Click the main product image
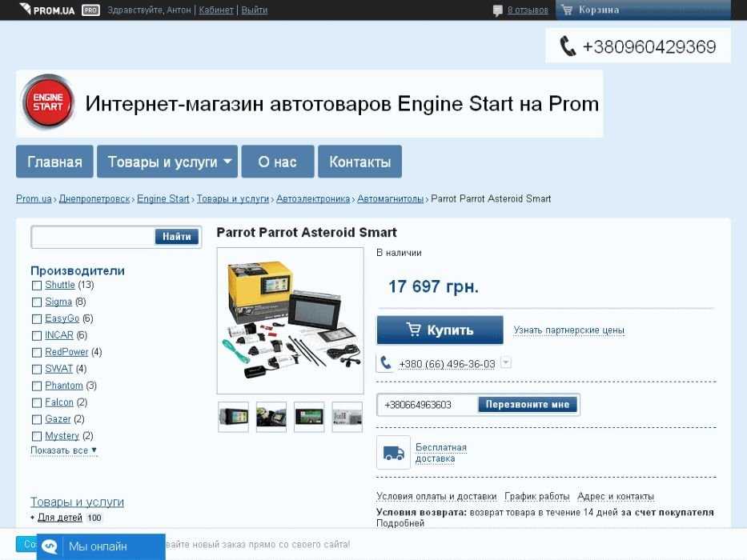Screen dimensions: 747x560 click(290, 321)
